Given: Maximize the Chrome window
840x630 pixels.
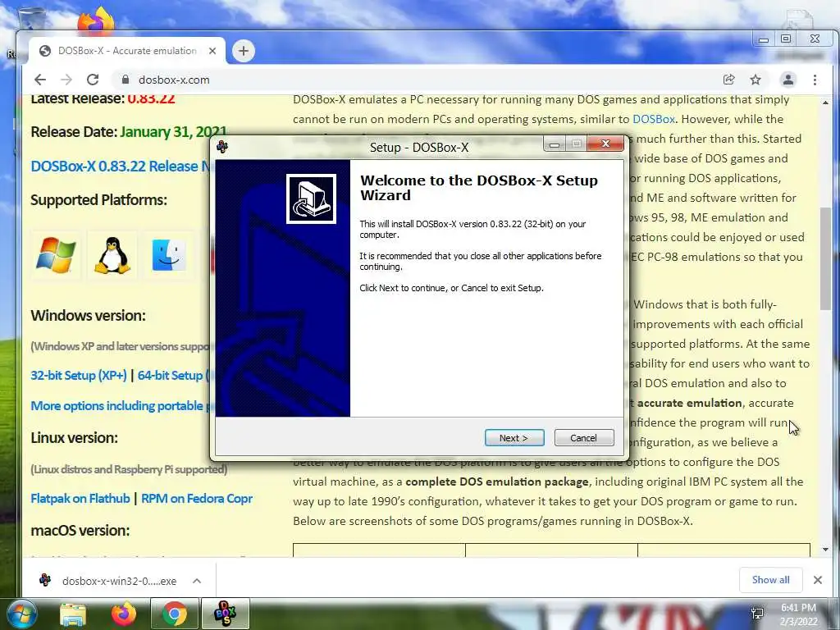Looking at the screenshot, I should (x=786, y=39).
